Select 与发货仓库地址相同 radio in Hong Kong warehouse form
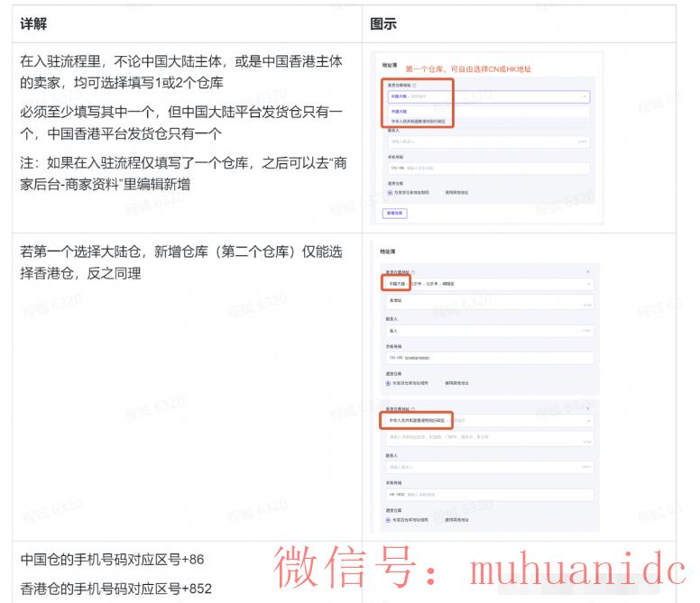Image resolution: width=700 pixels, height=603 pixels. tap(390, 520)
